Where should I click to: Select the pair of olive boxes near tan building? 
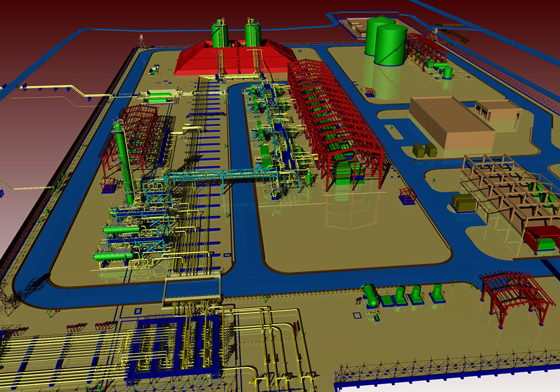(x=424, y=150)
